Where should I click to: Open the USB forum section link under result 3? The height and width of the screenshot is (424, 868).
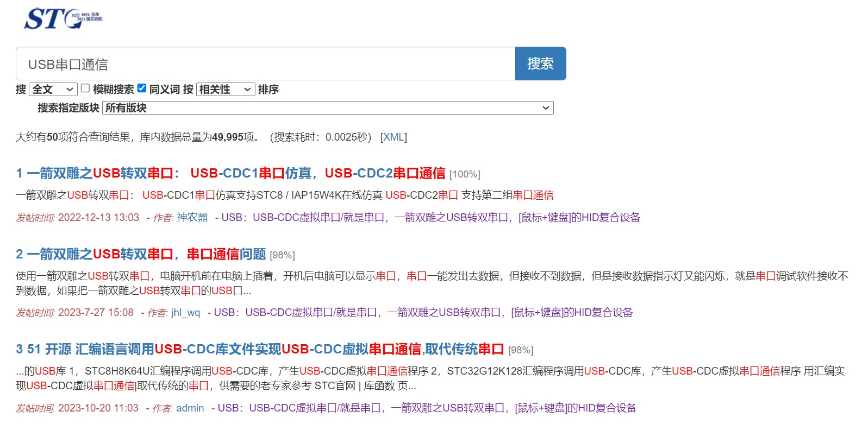427,408
